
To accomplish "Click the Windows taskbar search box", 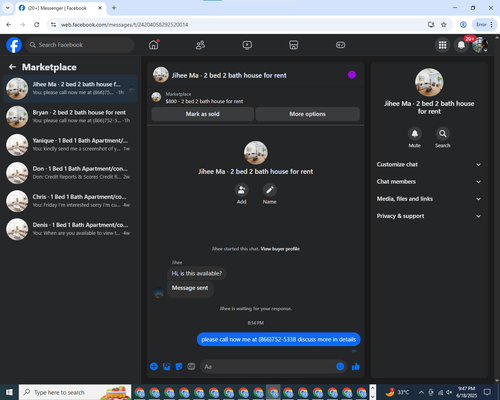I will [75, 392].
